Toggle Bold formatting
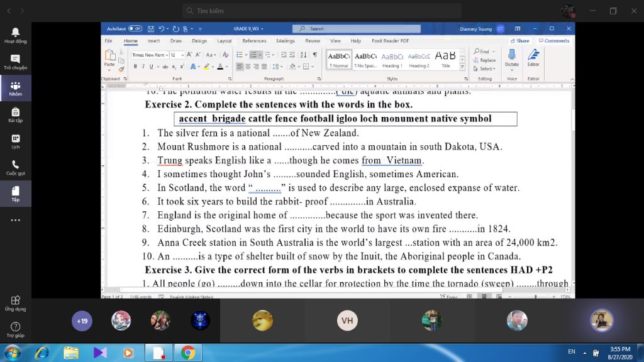Image resolution: width=644 pixels, height=362 pixels. 135,67
